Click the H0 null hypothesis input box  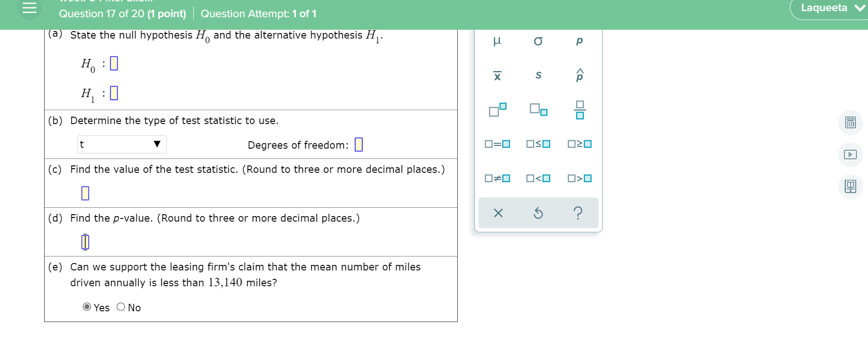click(x=114, y=63)
